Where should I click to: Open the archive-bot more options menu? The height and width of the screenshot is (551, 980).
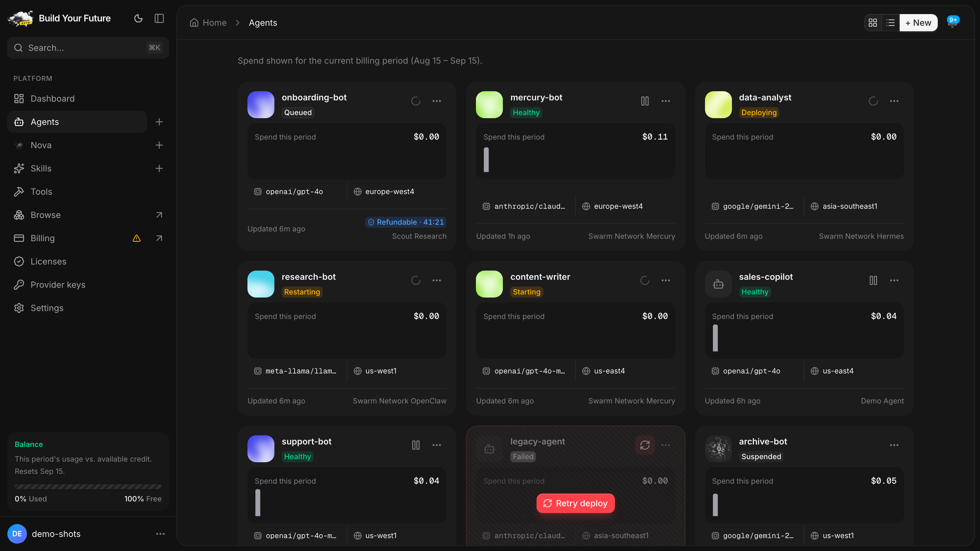[894, 445]
